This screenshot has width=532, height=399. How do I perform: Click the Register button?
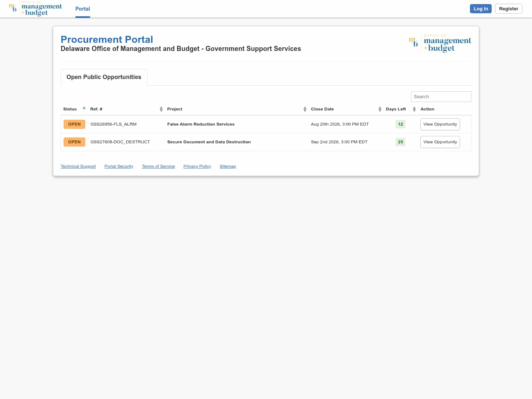coord(508,9)
